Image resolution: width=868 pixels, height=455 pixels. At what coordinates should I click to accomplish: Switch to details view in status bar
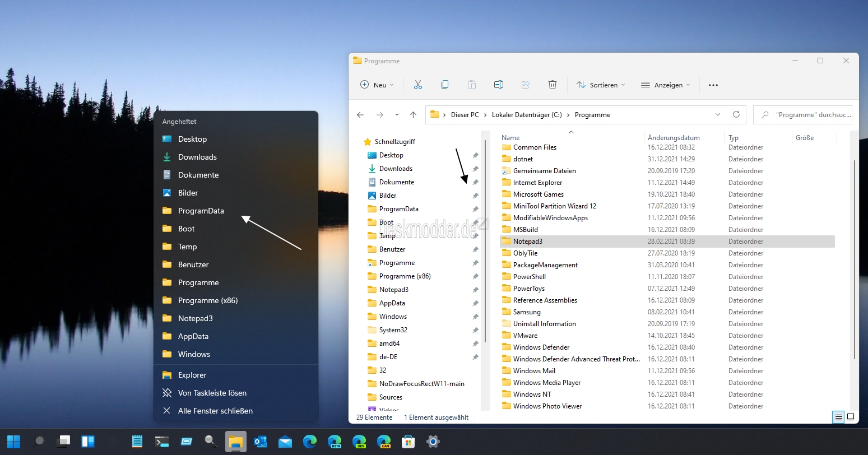pyautogui.click(x=838, y=417)
